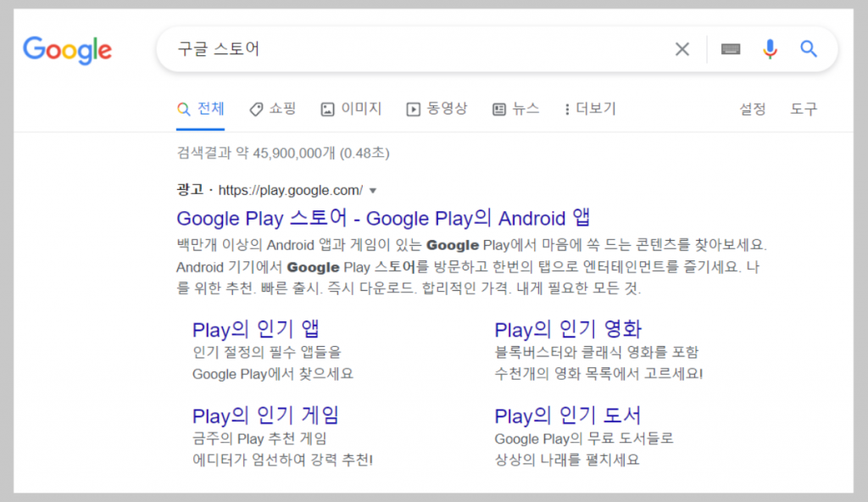Screen dimensions: 868x502
Task: Select the 전체 tab
Action: 200,109
